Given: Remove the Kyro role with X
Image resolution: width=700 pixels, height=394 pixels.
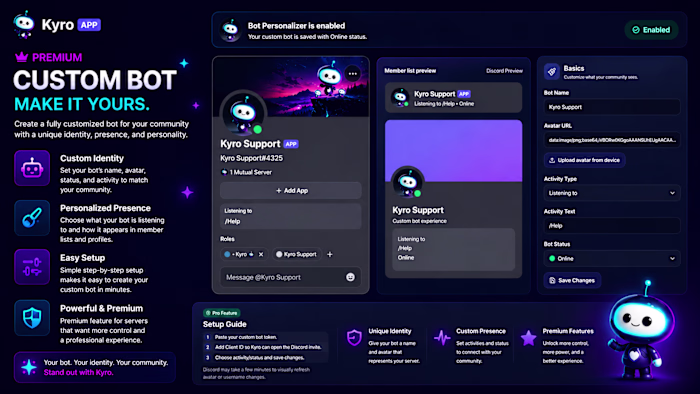Looking at the screenshot, I should click(x=261, y=254).
